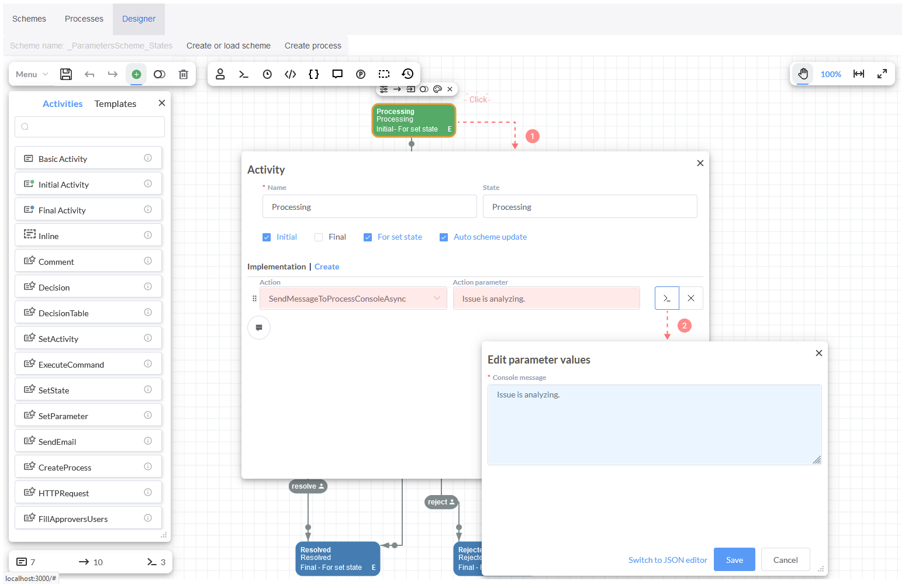
Task: Click the fit-width arrows icon
Action: pyautogui.click(x=859, y=74)
